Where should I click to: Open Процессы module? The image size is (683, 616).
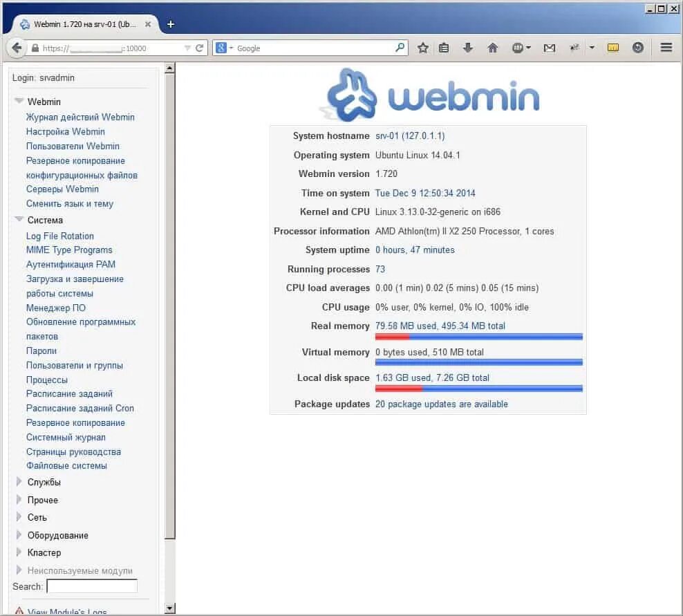(x=47, y=380)
